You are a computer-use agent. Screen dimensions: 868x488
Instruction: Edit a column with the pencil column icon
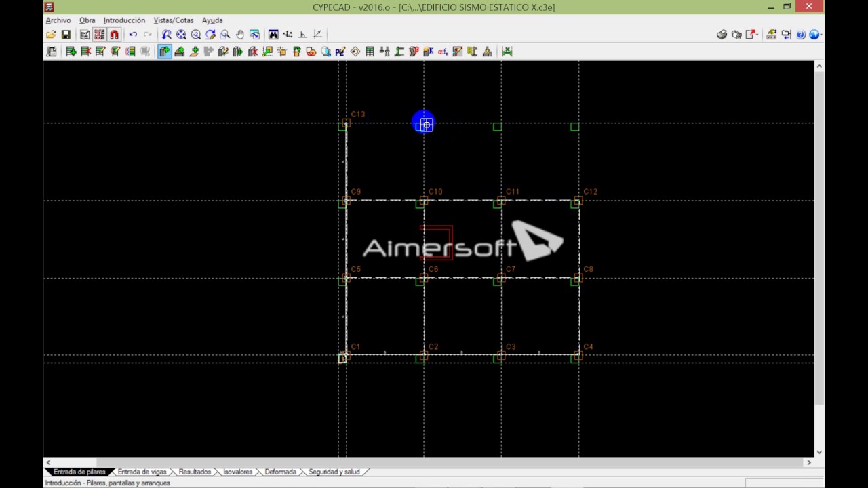101,52
